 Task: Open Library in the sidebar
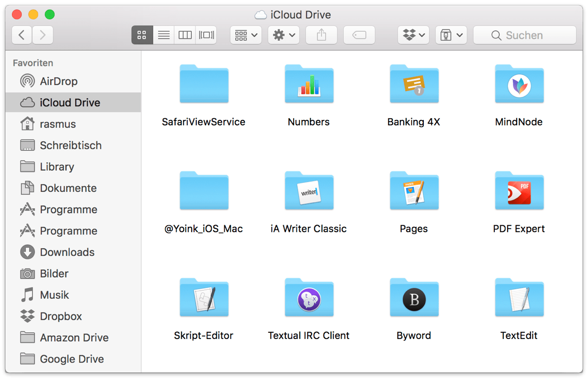(x=73, y=167)
